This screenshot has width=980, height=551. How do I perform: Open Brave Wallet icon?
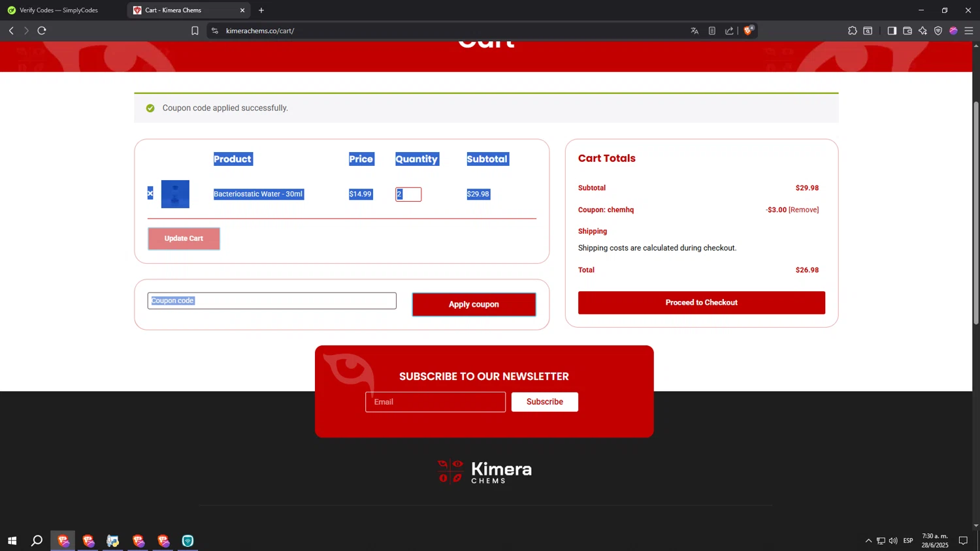[907, 31]
